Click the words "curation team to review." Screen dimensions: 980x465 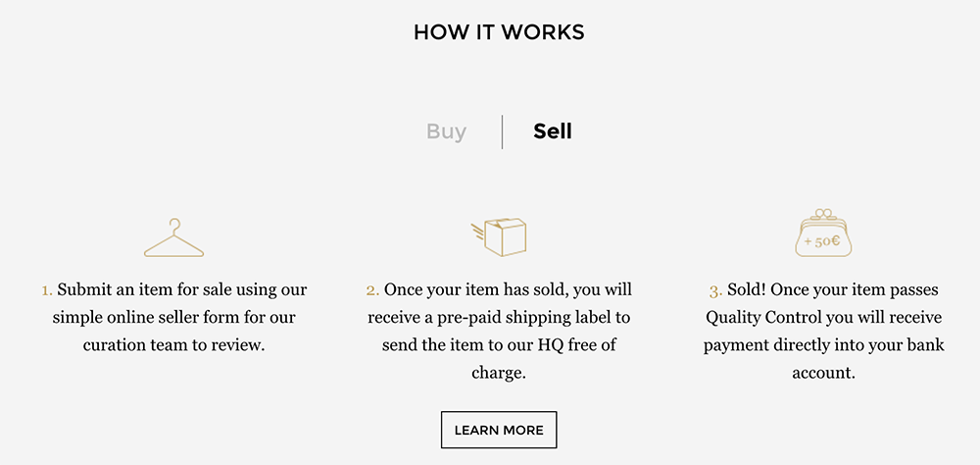point(174,345)
